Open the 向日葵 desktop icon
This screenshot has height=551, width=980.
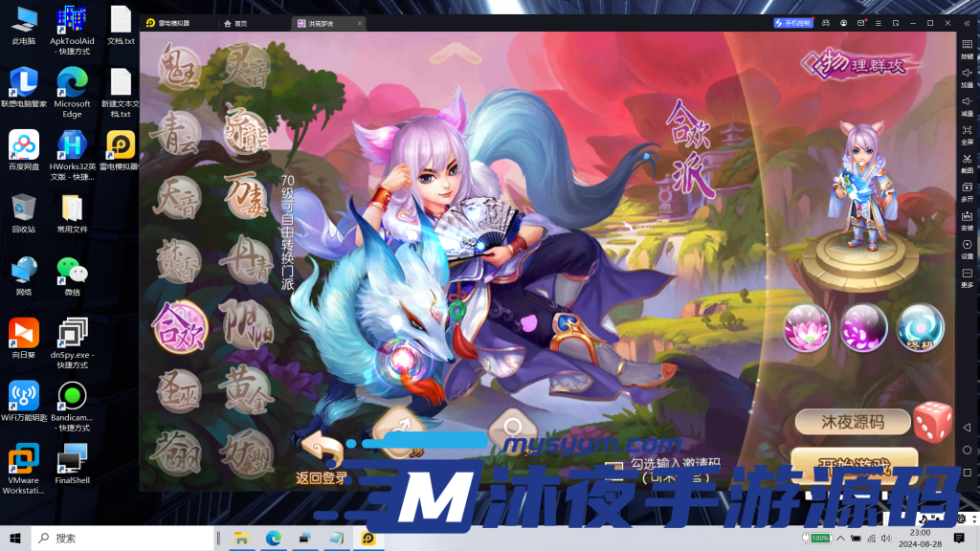(x=24, y=339)
